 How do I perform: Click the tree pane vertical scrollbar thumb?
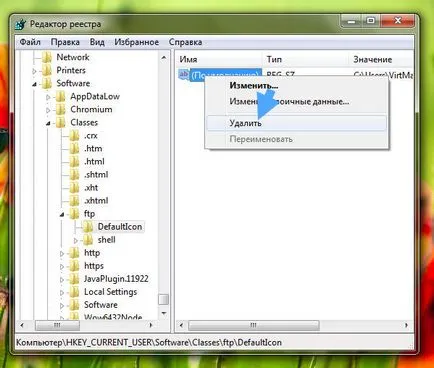point(164,299)
